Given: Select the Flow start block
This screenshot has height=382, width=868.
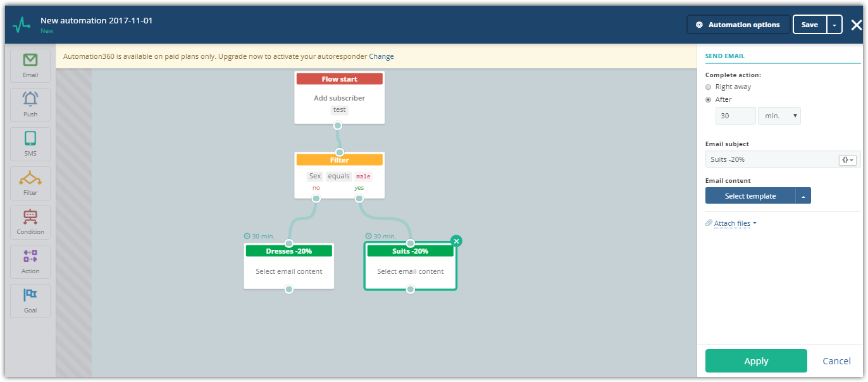Looking at the screenshot, I should (340, 97).
